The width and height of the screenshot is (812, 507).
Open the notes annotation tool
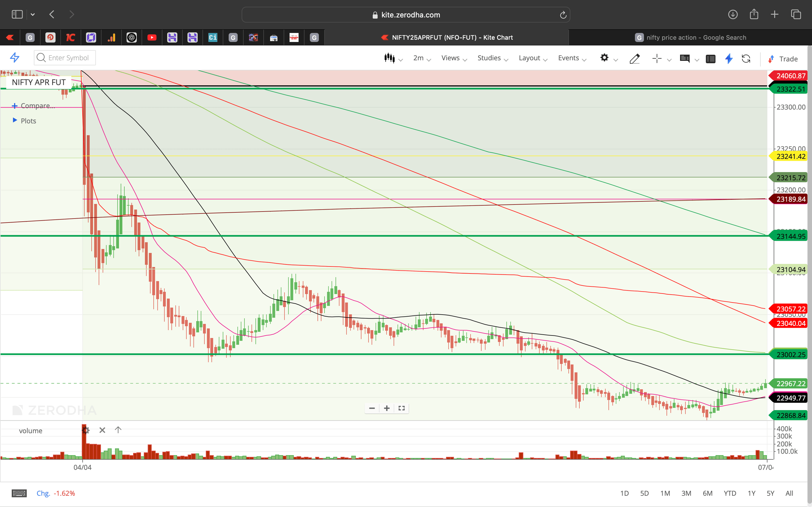(x=685, y=59)
